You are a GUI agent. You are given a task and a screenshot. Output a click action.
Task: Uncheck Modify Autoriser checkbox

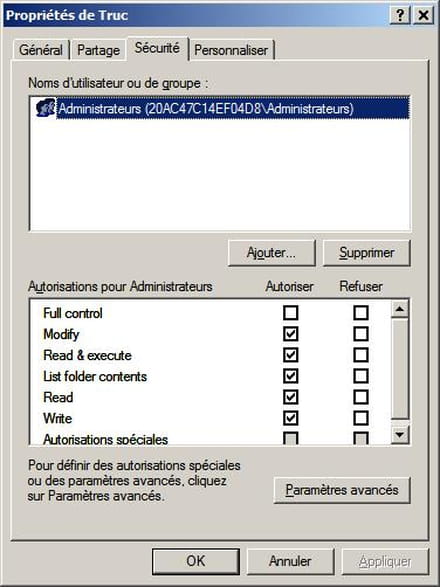coord(291,334)
